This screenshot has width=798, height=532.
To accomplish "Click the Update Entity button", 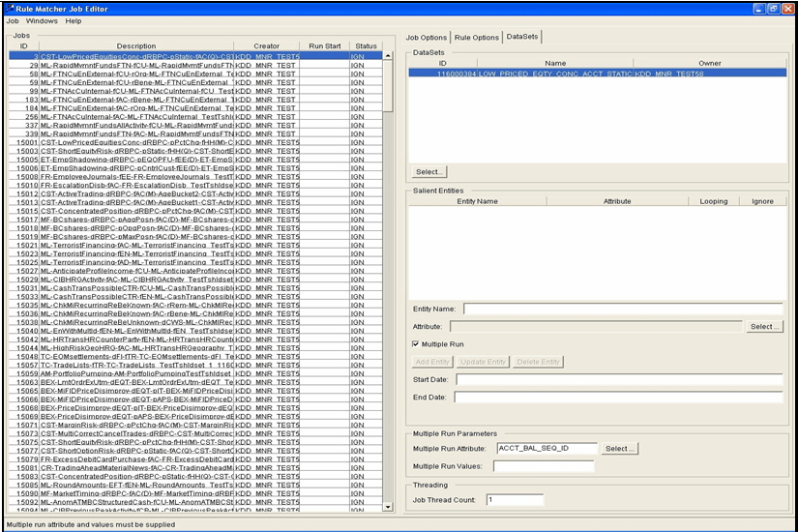I will pos(483,362).
